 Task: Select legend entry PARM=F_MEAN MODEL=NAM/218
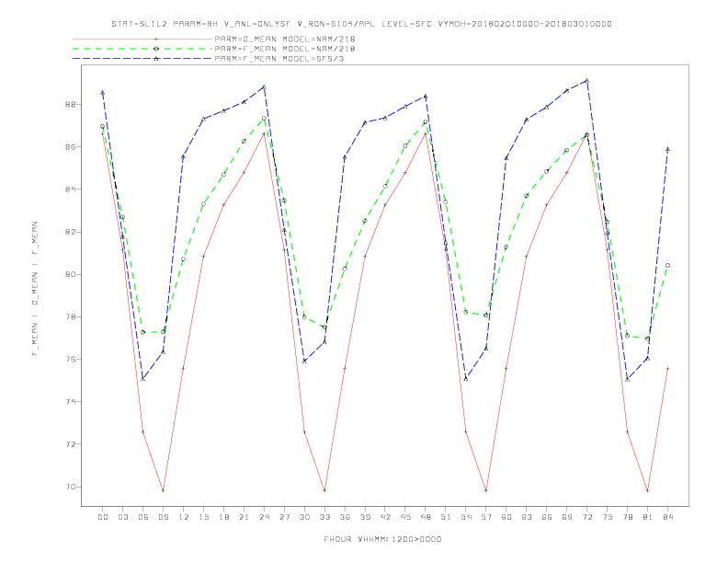click(x=285, y=49)
